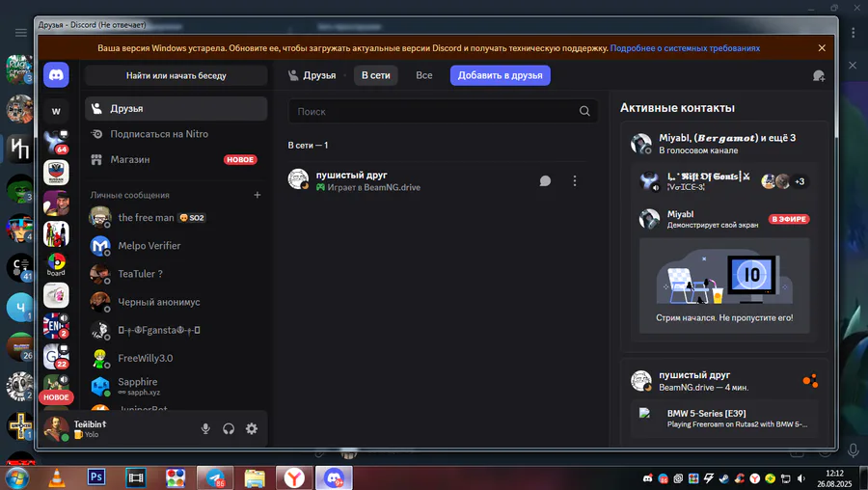Open new group DM icon top right
This screenshot has width=868, height=490.
818,76
